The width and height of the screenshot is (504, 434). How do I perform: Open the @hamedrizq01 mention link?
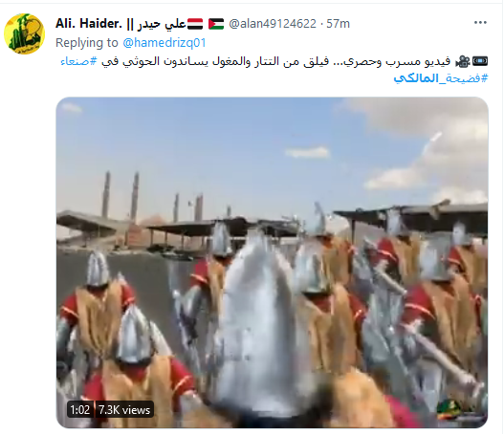click(x=164, y=43)
